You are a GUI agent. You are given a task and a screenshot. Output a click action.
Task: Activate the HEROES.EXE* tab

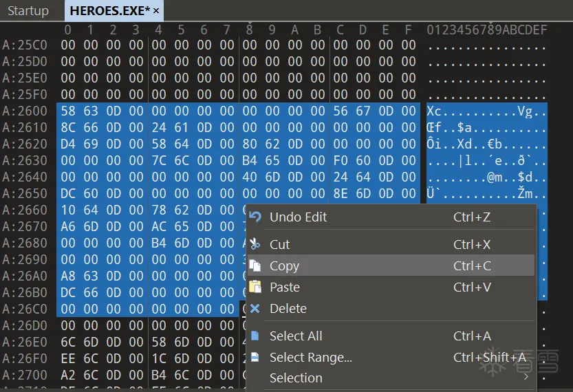click(x=109, y=10)
